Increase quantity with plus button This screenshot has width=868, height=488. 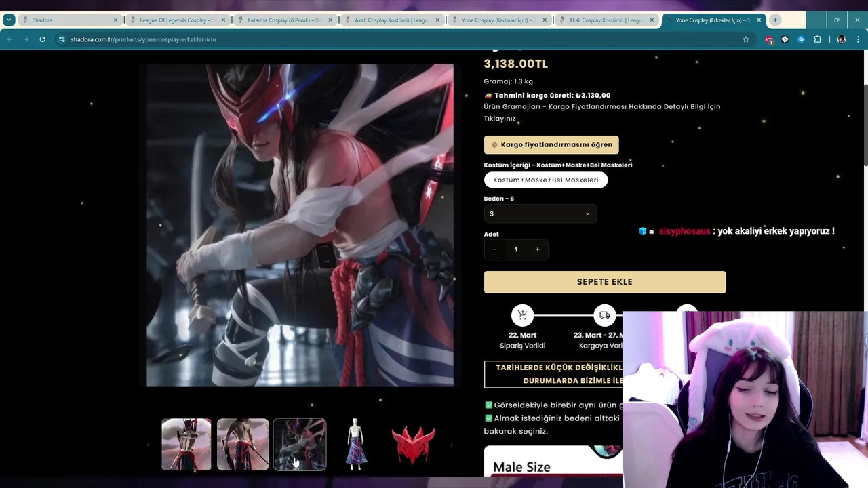pyautogui.click(x=537, y=249)
